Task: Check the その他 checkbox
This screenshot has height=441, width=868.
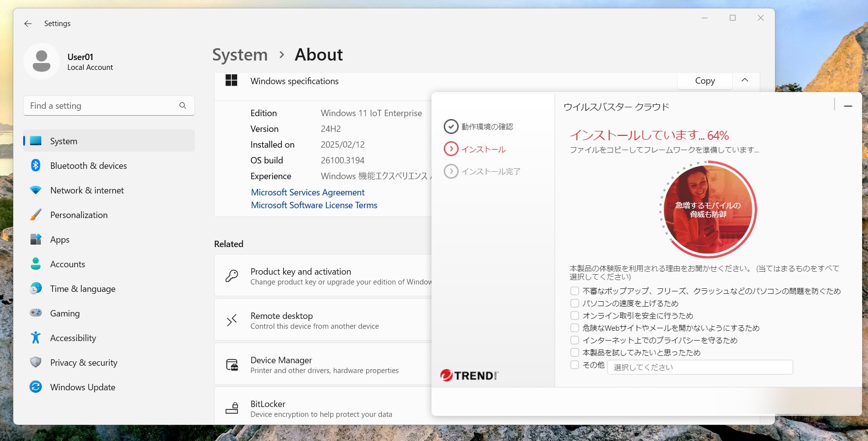Action: 575,365
